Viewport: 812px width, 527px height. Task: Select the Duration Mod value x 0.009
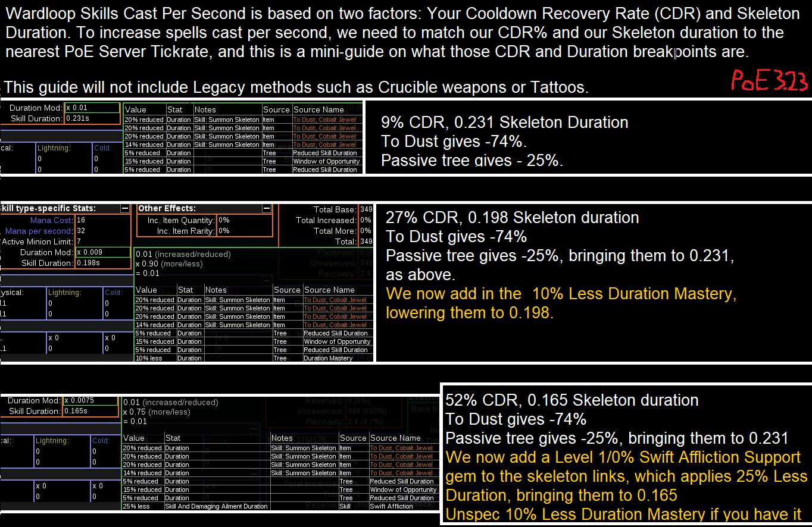click(x=102, y=252)
